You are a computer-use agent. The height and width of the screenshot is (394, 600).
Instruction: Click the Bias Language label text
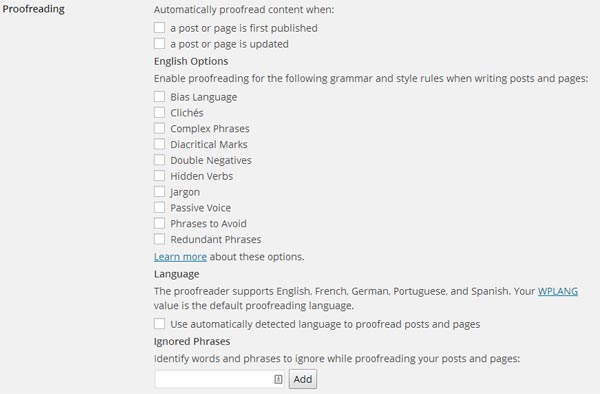point(204,97)
